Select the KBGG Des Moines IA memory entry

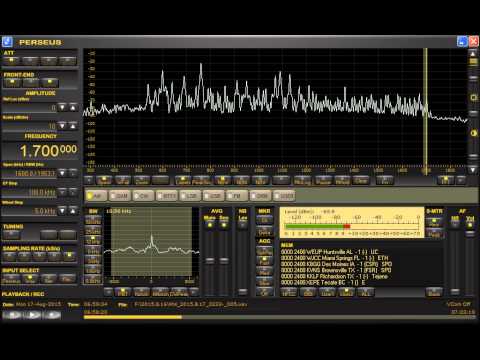(x=336, y=264)
